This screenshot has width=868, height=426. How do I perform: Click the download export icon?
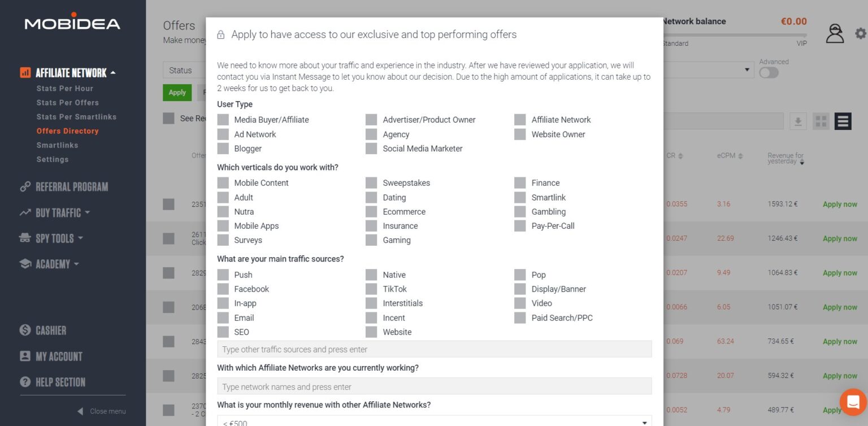(x=798, y=121)
